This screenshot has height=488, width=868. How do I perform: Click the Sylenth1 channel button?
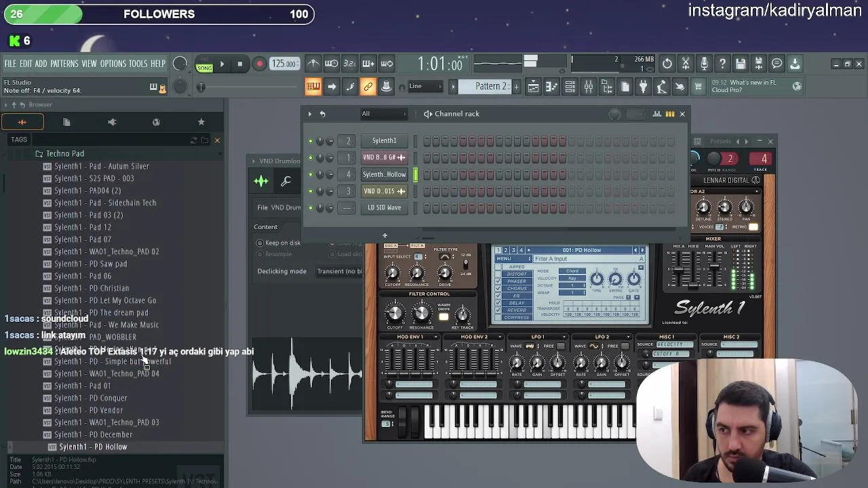pyautogui.click(x=384, y=141)
